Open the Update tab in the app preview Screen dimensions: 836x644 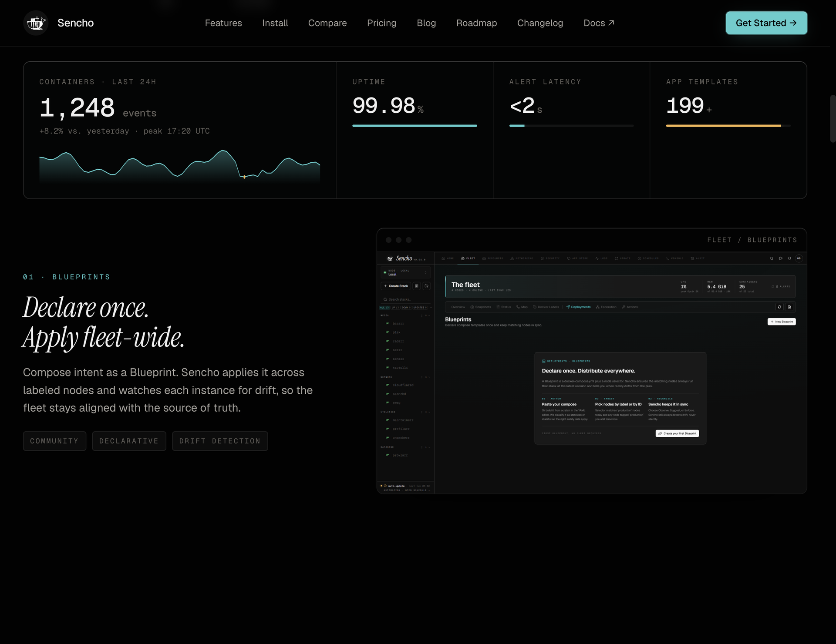(623, 258)
